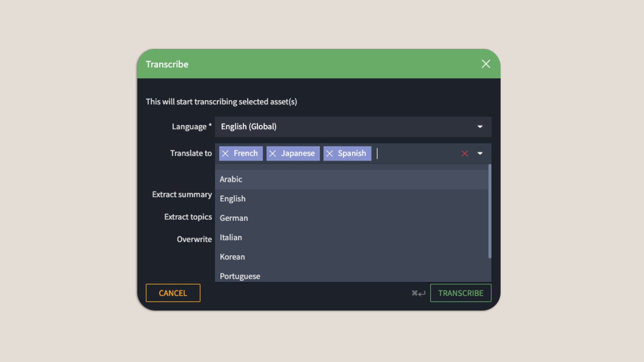Viewport: 644px width, 362px height.
Task: Close the Transcribe dialog
Action: click(486, 64)
